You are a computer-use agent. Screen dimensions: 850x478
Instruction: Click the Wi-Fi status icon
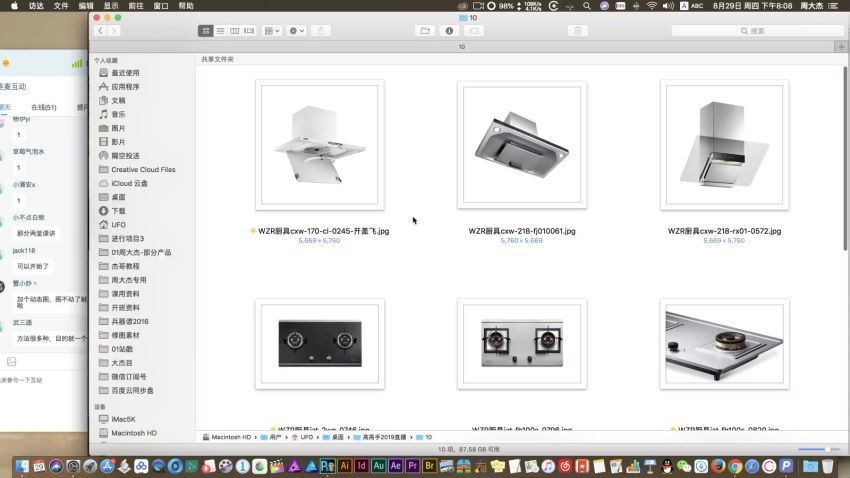click(652, 6)
